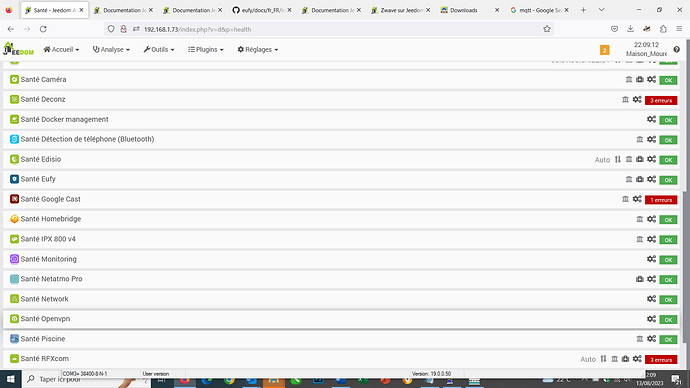Open gears icon for Santé Openvpn
Image resolution: width=690 pixels, height=388 pixels.
click(651, 319)
